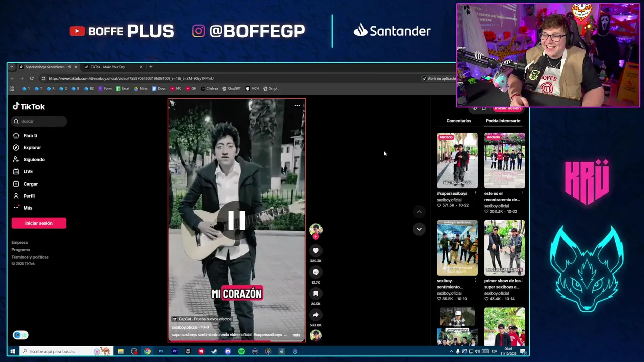Image resolution: width=644 pixels, height=362 pixels.
Task: Open the three-dot video options menu
Action: point(297,106)
